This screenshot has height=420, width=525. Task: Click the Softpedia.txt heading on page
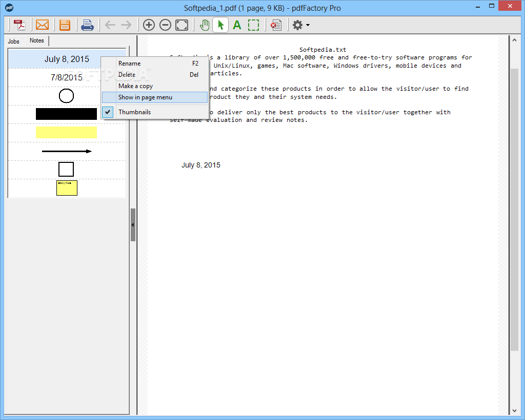coord(323,50)
